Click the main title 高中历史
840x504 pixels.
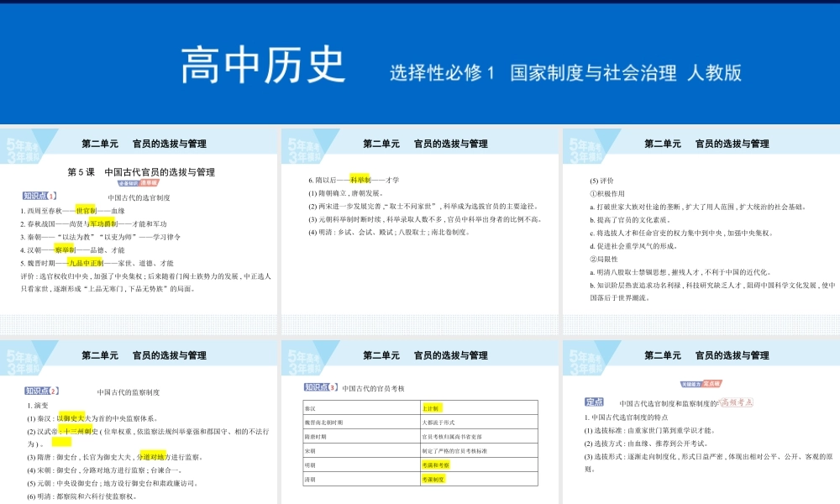(262, 66)
